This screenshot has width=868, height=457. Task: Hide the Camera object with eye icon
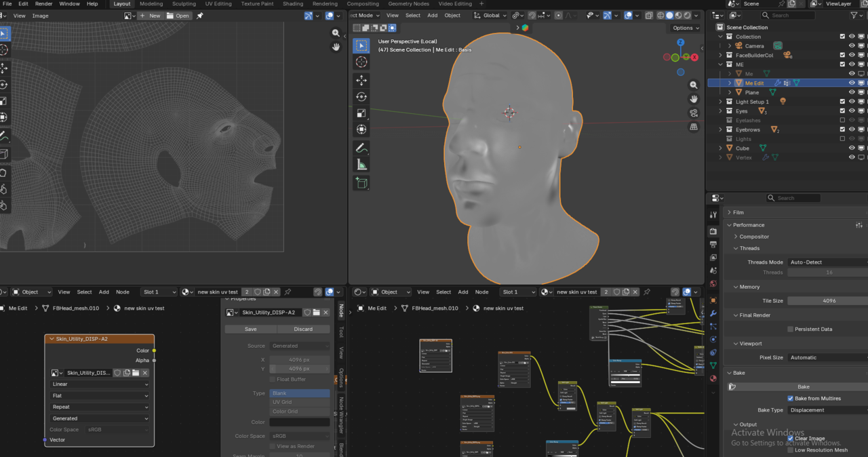click(x=852, y=46)
